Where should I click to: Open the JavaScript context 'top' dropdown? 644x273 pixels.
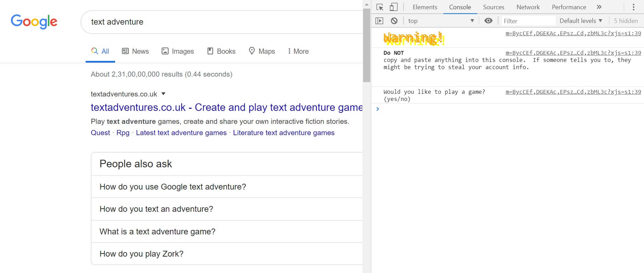[x=441, y=21]
